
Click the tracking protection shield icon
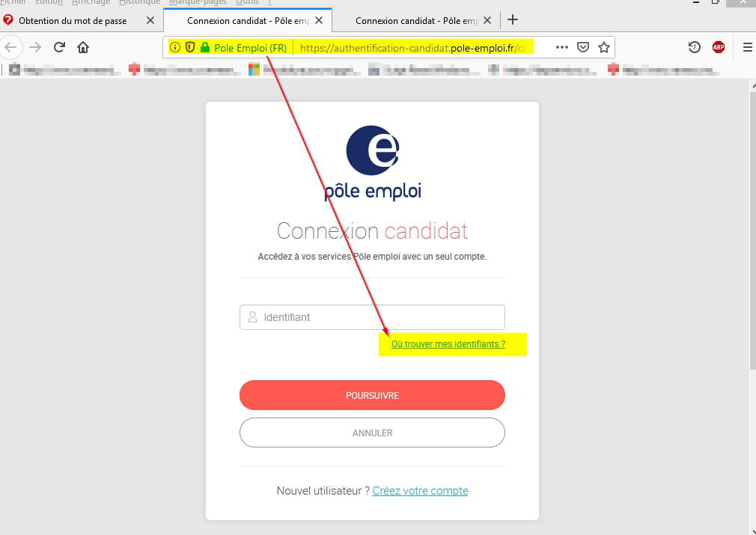[x=190, y=47]
